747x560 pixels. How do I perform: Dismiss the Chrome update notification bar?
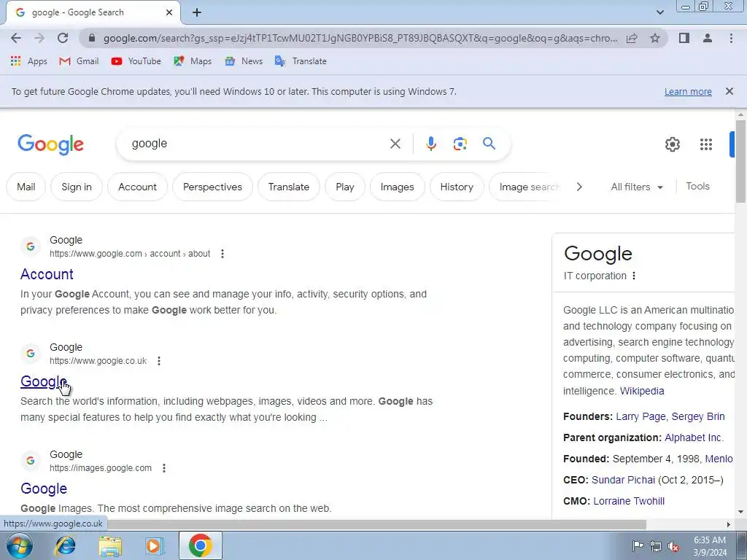[729, 91]
